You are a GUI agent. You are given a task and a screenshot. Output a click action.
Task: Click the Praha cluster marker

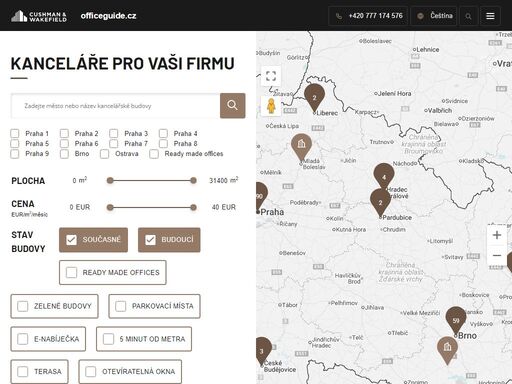pos(260,197)
